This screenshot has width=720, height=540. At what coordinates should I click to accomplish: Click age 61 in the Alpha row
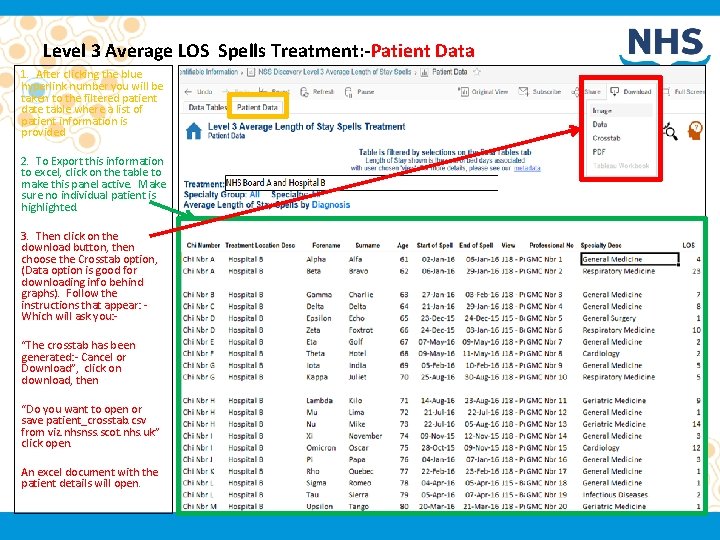(404, 259)
